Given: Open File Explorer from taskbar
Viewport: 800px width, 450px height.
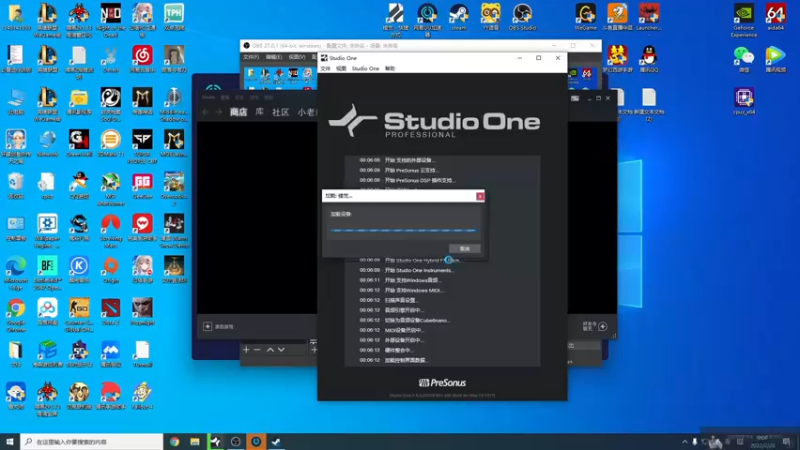Looking at the screenshot, I should tap(195, 442).
